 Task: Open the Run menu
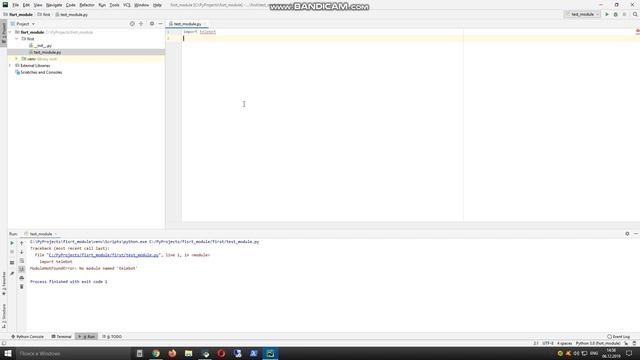(102, 5)
